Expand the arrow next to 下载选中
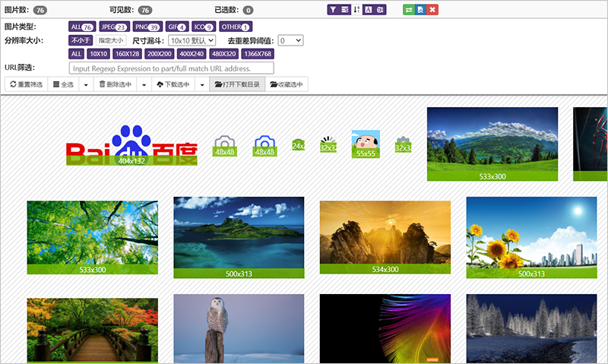This screenshot has height=364, width=608. coord(201,84)
